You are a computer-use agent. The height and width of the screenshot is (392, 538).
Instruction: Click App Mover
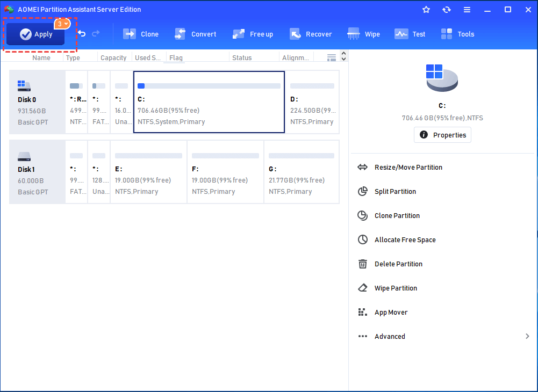pos(391,313)
